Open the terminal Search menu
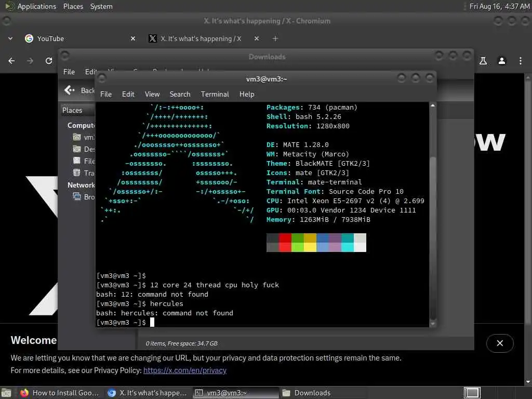The height and width of the screenshot is (399, 532). [180, 95]
